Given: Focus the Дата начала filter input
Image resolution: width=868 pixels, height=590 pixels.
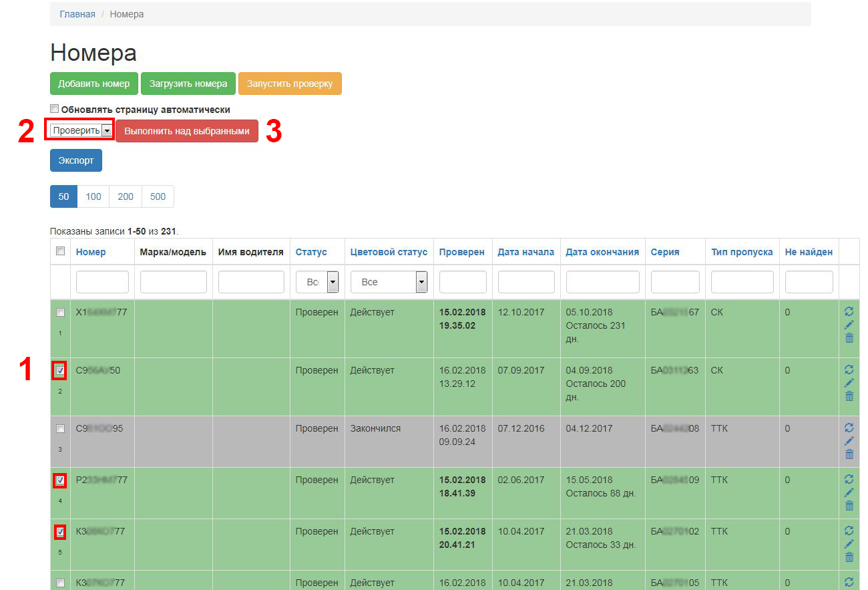Looking at the screenshot, I should coord(526,282).
